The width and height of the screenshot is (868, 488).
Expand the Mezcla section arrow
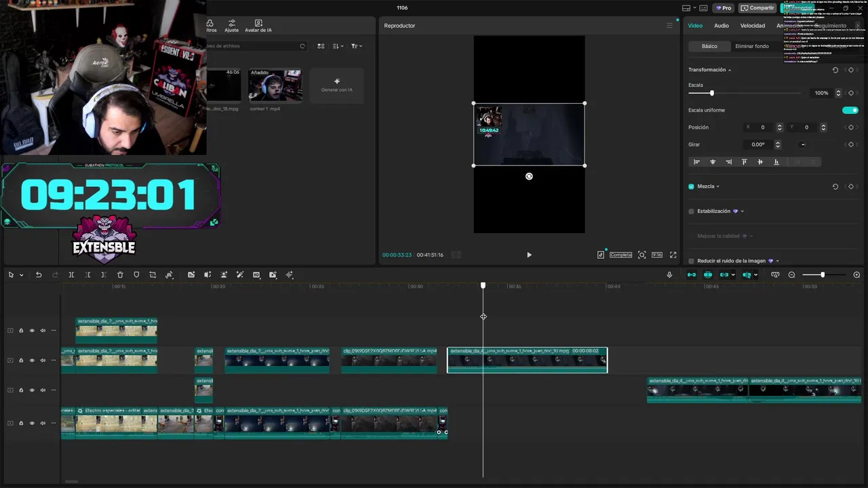(718, 186)
